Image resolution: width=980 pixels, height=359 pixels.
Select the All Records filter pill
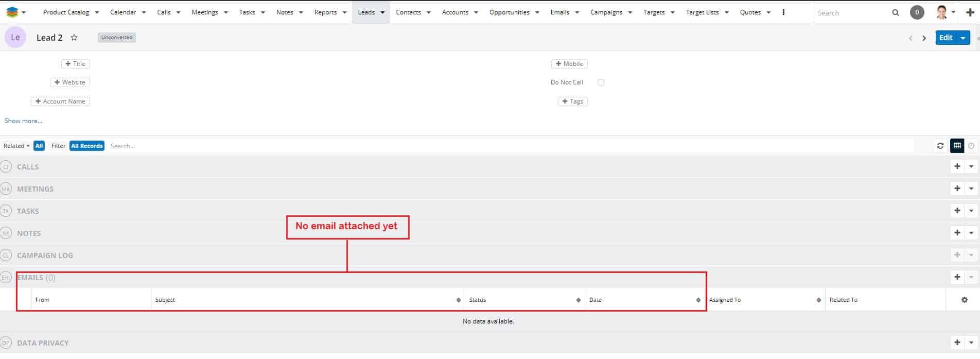(x=87, y=146)
